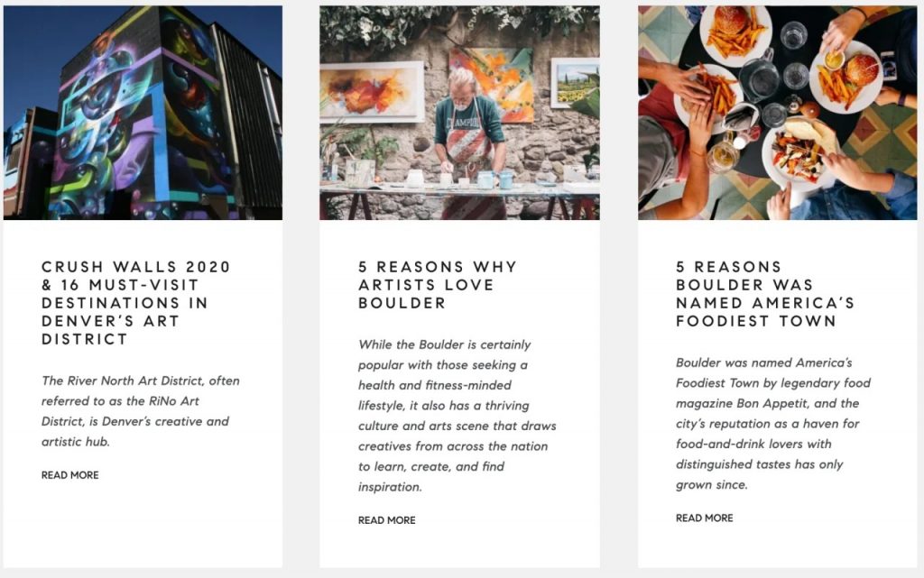The width and height of the screenshot is (924, 578).
Task: Open the artist painting at table image
Action: 459,113
